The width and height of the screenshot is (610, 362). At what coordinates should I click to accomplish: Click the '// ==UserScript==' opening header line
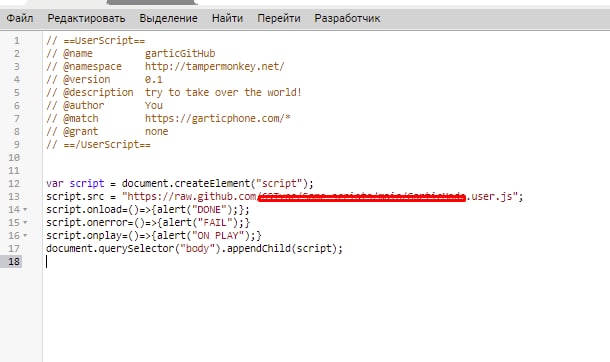[95, 40]
